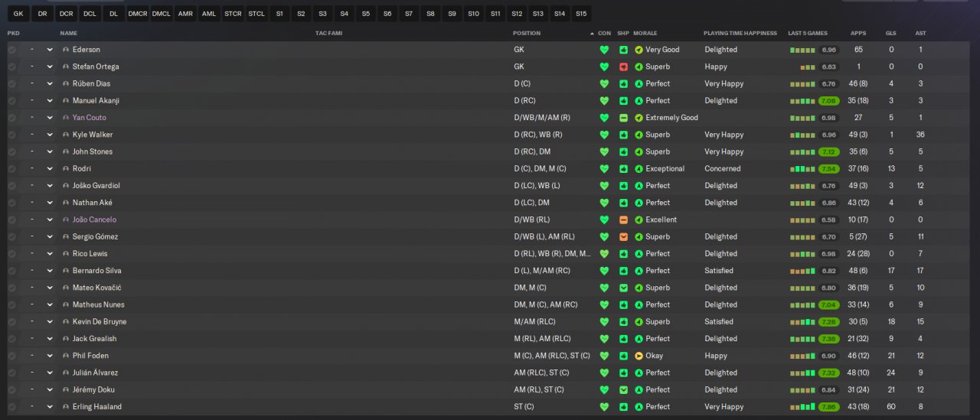Image resolution: width=980 pixels, height=420 pixels.
Task: Select the GK position slot button
Action: tap(18, 14)
